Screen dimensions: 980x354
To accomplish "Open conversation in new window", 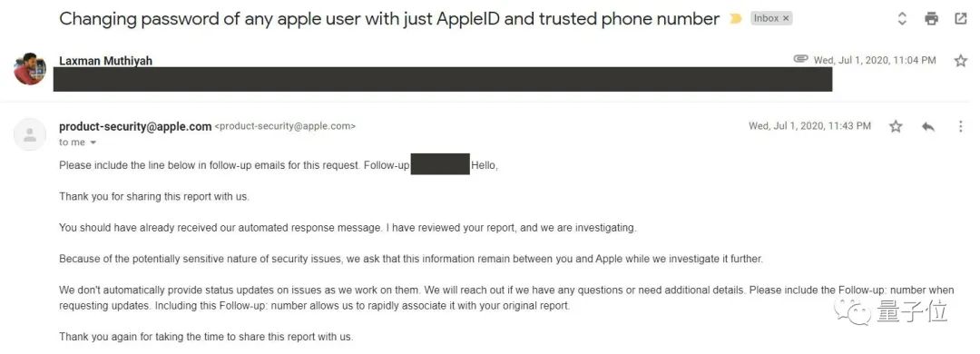I will pos(961,19).
